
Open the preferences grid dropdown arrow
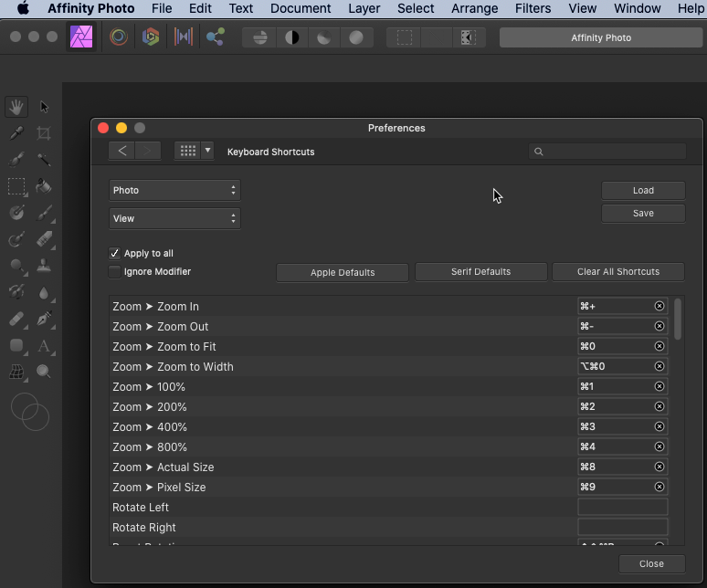(208, 151)
